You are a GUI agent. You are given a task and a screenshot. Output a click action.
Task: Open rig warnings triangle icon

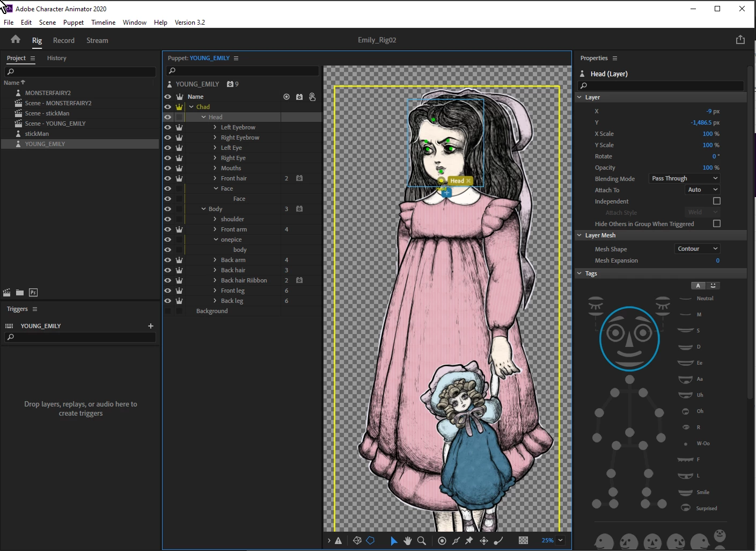pos(339,541)
